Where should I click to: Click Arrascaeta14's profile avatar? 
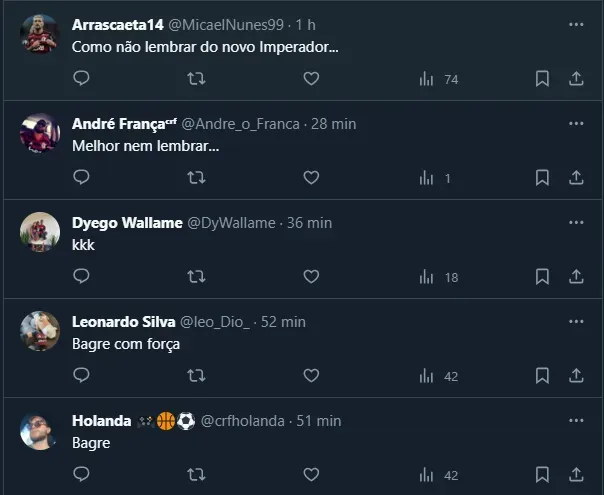40,35
